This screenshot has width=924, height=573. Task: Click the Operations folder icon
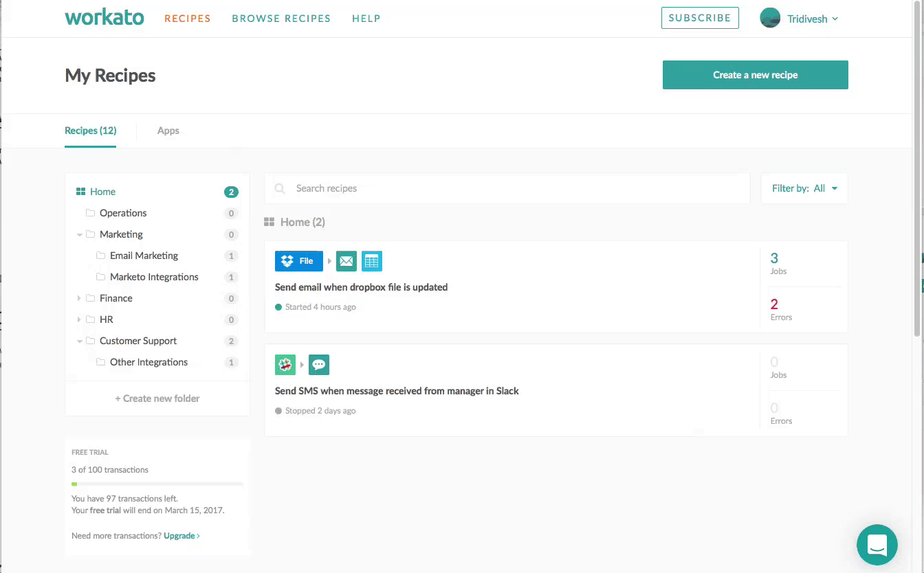point(90,213)
